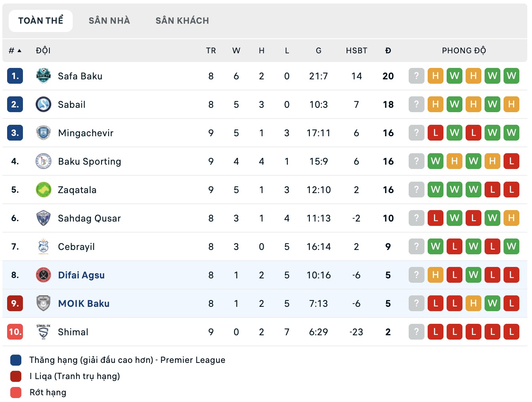
Task: Select the Difai Agsu team name
Action: click(x=81, y=275)
